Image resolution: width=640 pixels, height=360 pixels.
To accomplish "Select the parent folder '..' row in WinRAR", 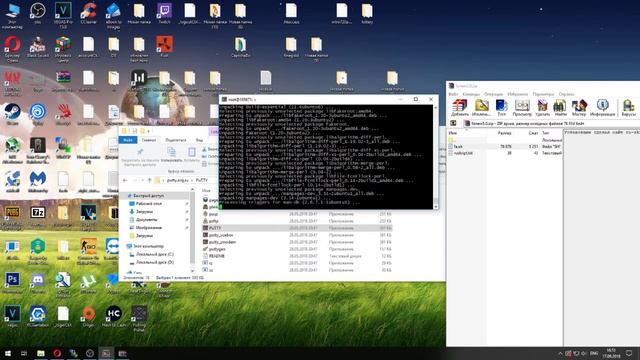I will click(505, 140).
